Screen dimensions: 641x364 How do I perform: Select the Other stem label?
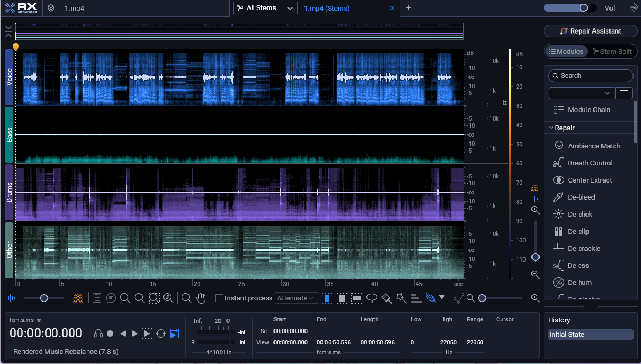point(9,250)
